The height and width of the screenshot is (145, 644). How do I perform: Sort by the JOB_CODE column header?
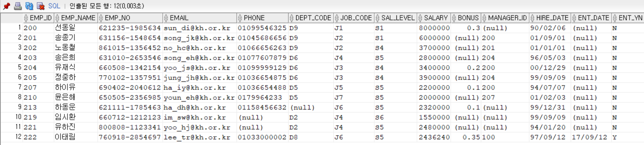353,18
